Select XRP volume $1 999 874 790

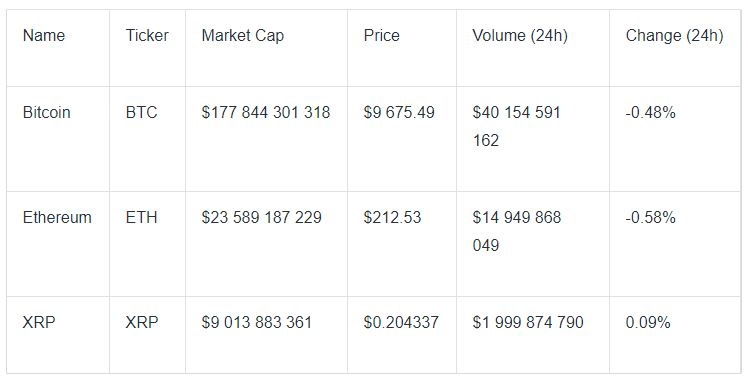(528, 323)
